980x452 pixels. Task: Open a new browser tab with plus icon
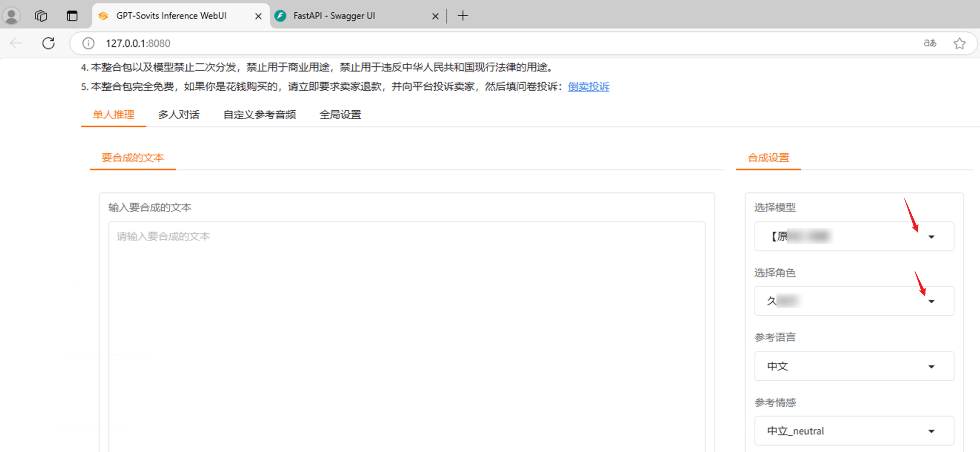(x=463, y=16)
